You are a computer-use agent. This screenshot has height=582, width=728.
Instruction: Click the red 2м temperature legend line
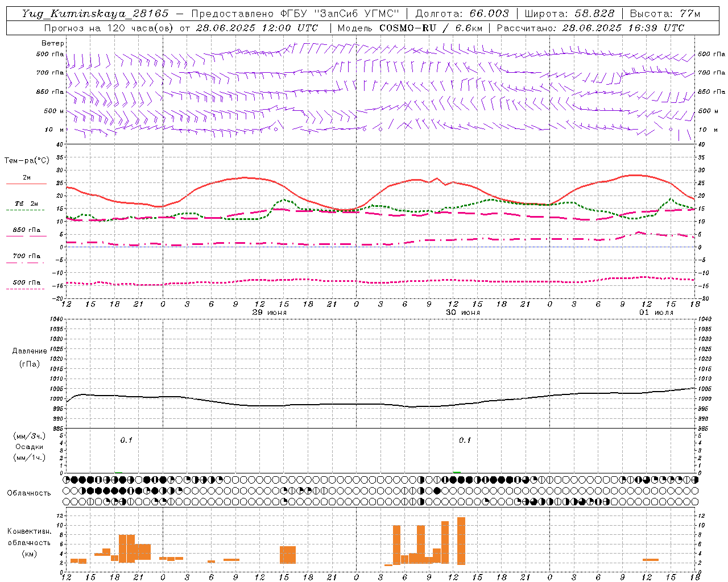coord(26,184)
